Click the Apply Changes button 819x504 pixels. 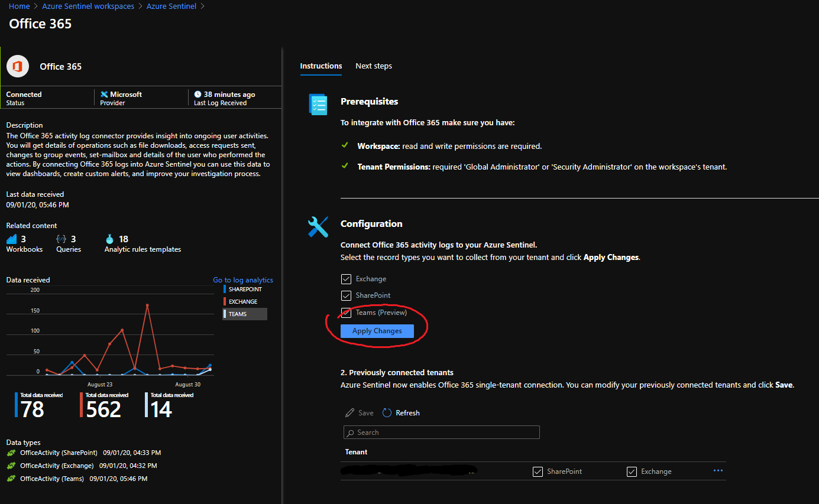[x=377, y=331]
